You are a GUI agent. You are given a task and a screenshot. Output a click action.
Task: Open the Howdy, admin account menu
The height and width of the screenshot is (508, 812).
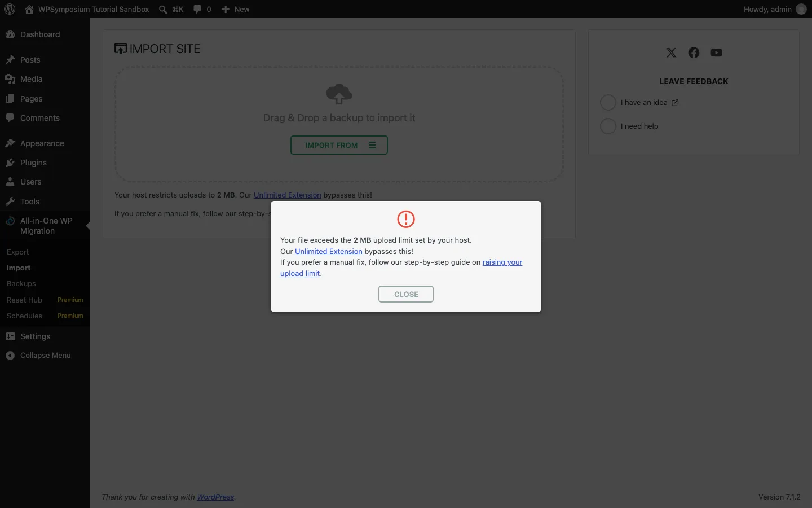(x=775, y=9)
